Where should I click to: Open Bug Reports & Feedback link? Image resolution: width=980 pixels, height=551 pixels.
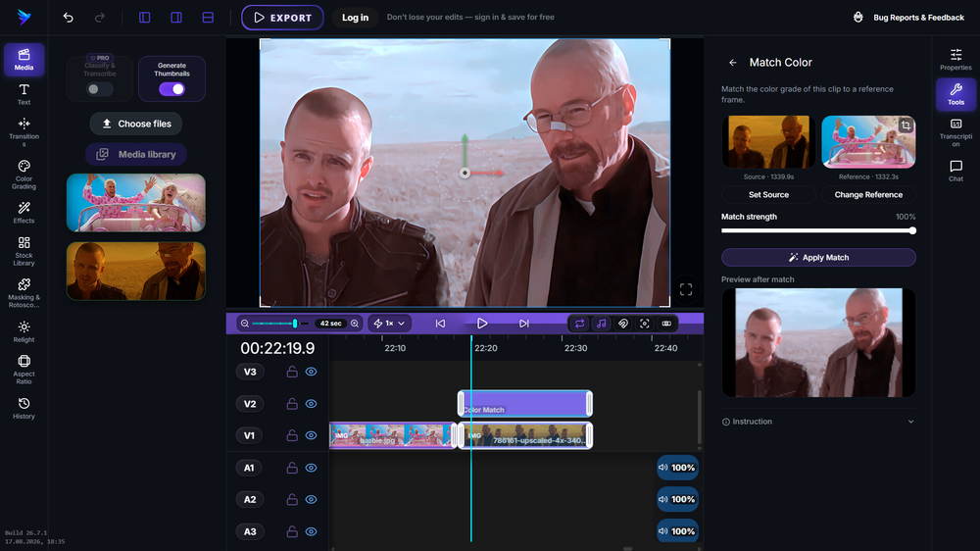(x=918, y=18)
